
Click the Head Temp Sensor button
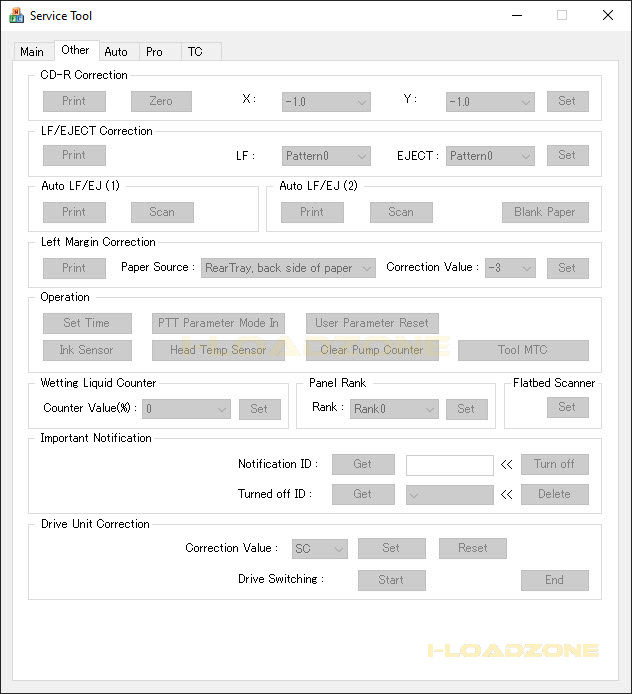pyautogui.click(x=218, y=350)
